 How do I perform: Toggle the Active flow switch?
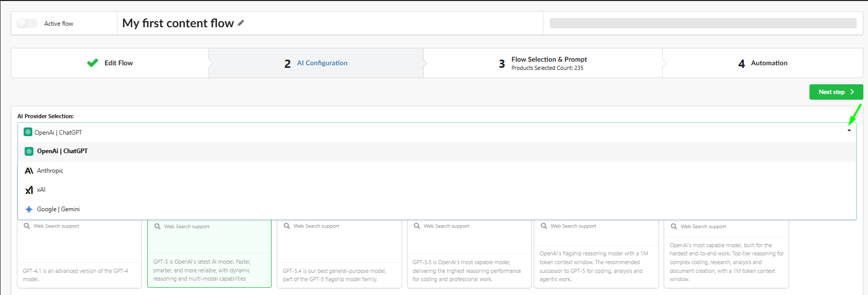click(27, 23)
